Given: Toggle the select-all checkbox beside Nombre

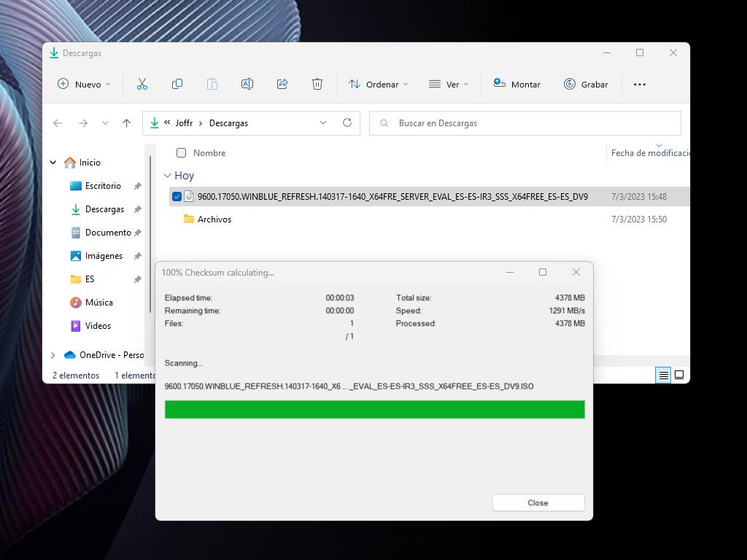Looking at the screenshot, I should [x=181, y=153].
